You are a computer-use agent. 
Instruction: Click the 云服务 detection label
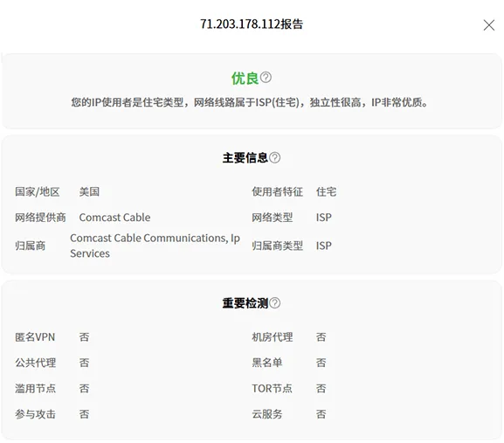click(267, 414)
